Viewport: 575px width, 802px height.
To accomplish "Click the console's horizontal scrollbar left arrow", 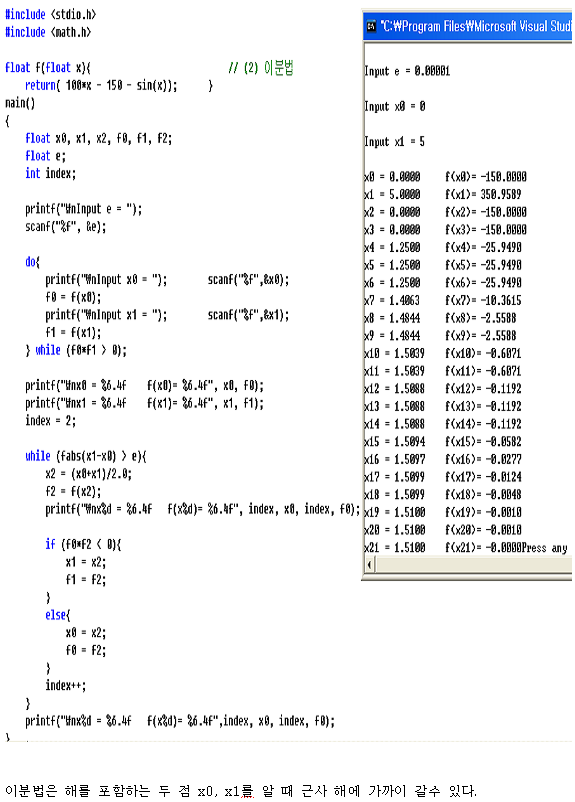I will (x=370, y=565).
